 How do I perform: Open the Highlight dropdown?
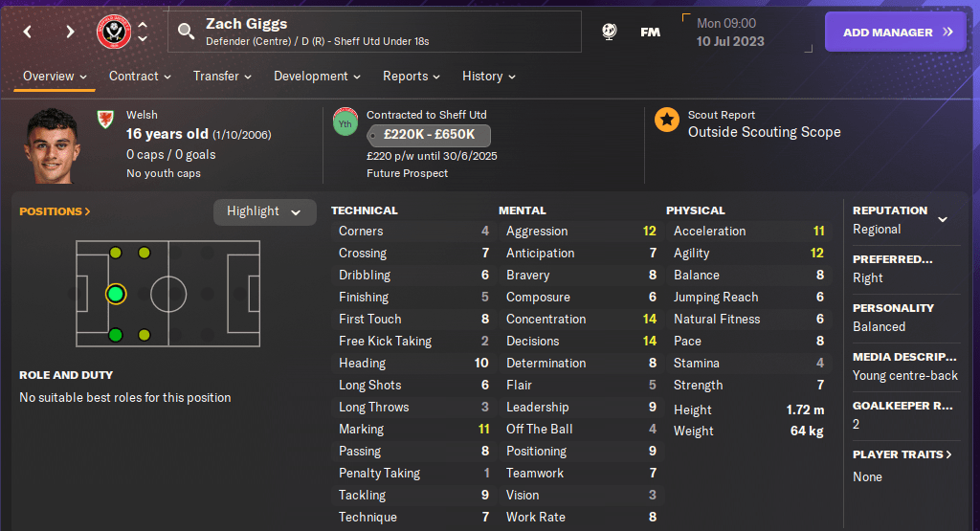pos(264,211)
